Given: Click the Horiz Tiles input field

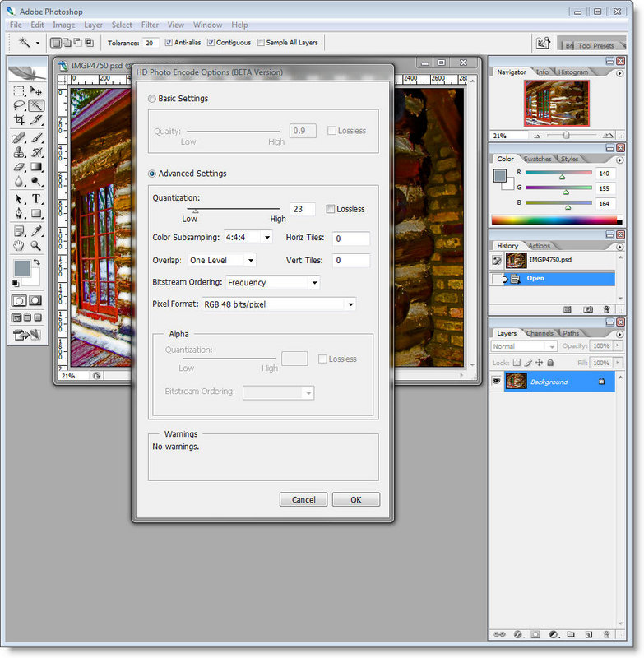Looking at the screenshot, I should click(350, 239).
